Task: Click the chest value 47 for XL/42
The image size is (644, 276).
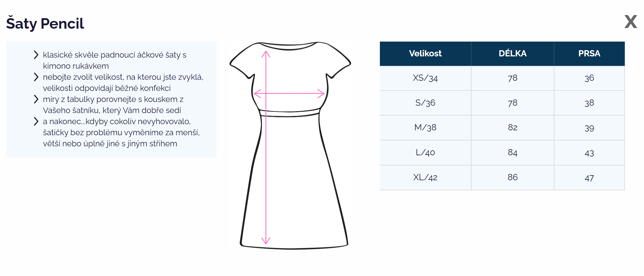Action: [x=589, y=178]
